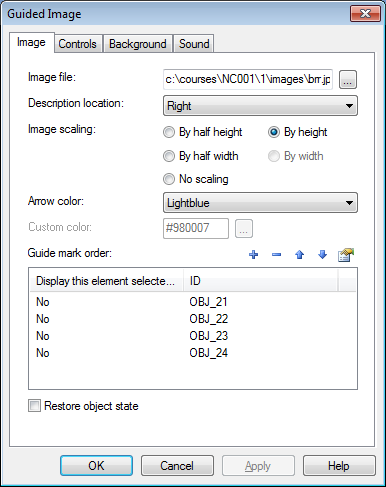
Task: Move guide mark up with arrow icon
Action: [299, 255]
